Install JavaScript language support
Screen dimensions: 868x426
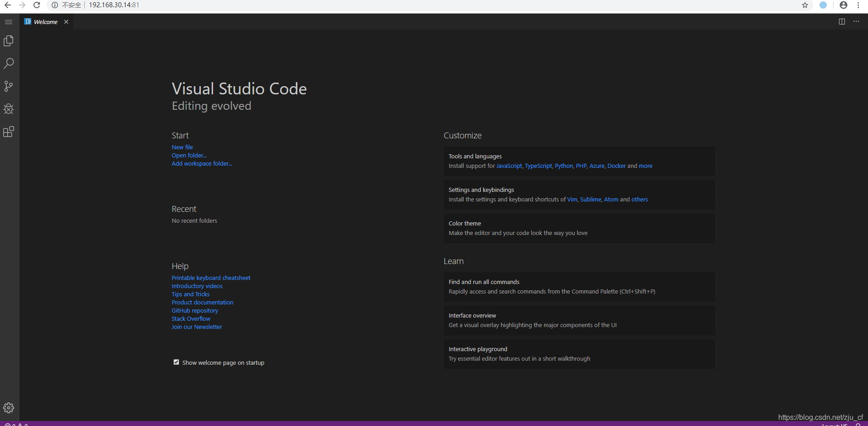click(509, 166)
